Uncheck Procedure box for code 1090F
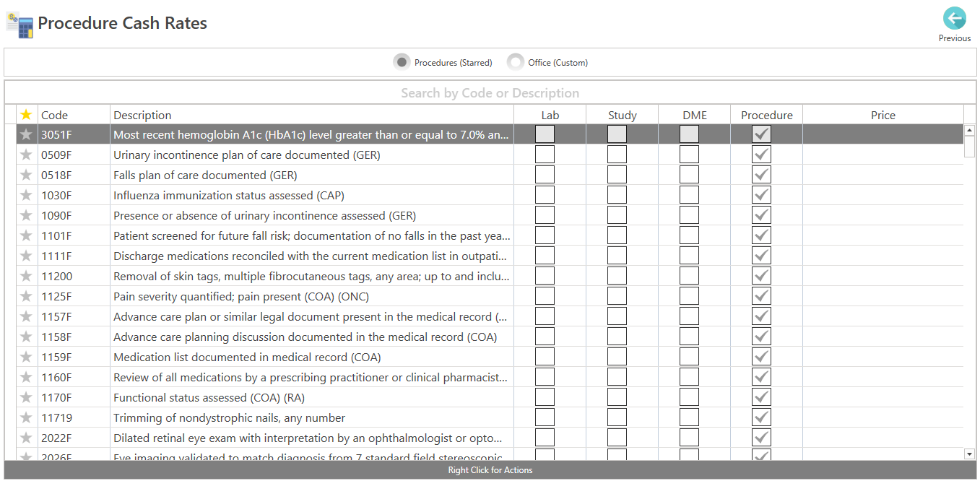This screenshot has height=481, width=980. [761, 215]
